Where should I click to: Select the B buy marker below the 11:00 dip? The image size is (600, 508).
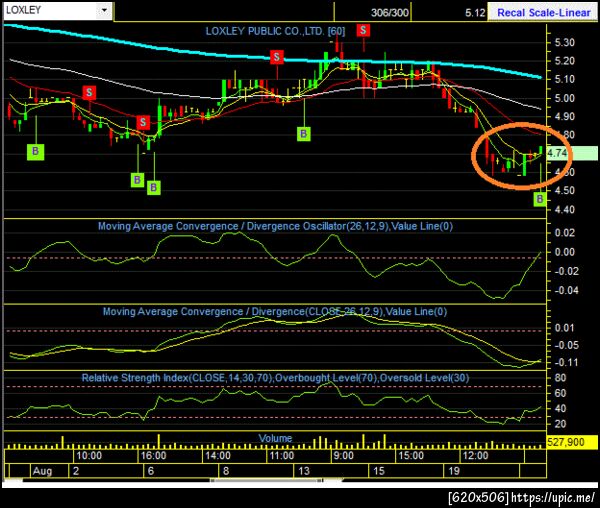pos(303,134)
